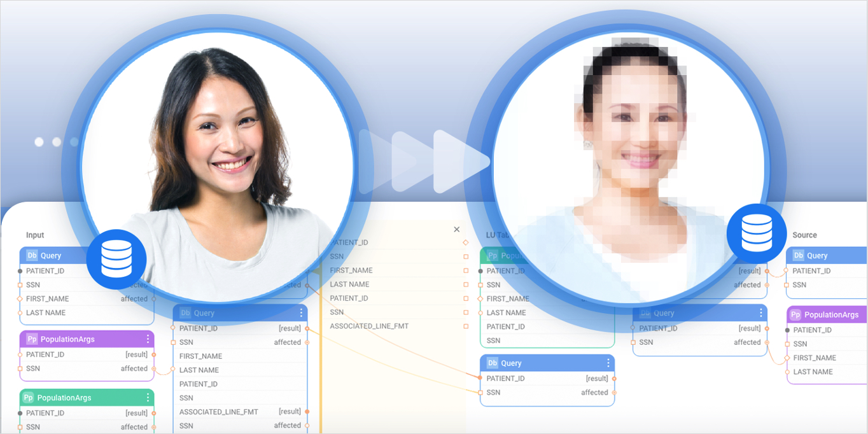
Task: Click the diamond port of Source PopulationArgs FIRST_NAME
Action: (x=787, y=358)
